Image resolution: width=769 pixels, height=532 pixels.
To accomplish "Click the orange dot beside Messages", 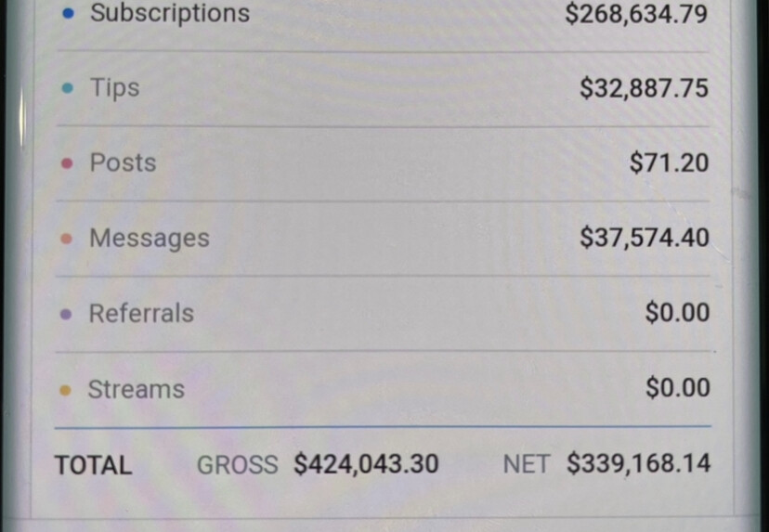I will tap(67, 239).
